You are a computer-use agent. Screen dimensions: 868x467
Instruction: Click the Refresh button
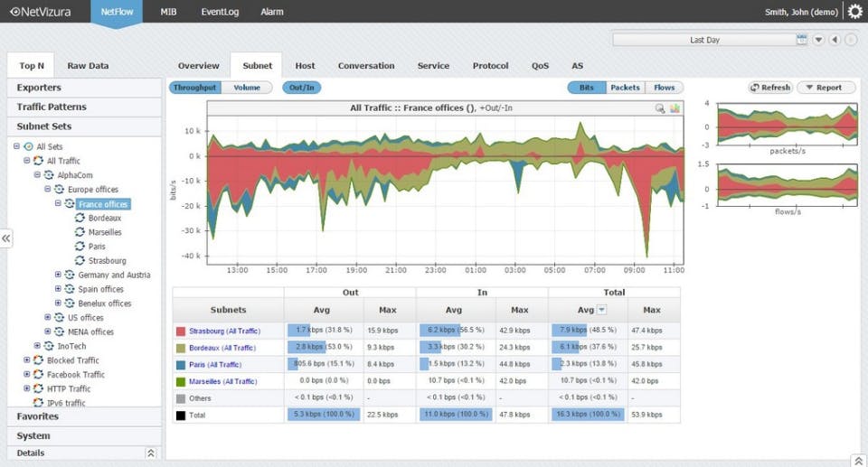coord(770,88)
